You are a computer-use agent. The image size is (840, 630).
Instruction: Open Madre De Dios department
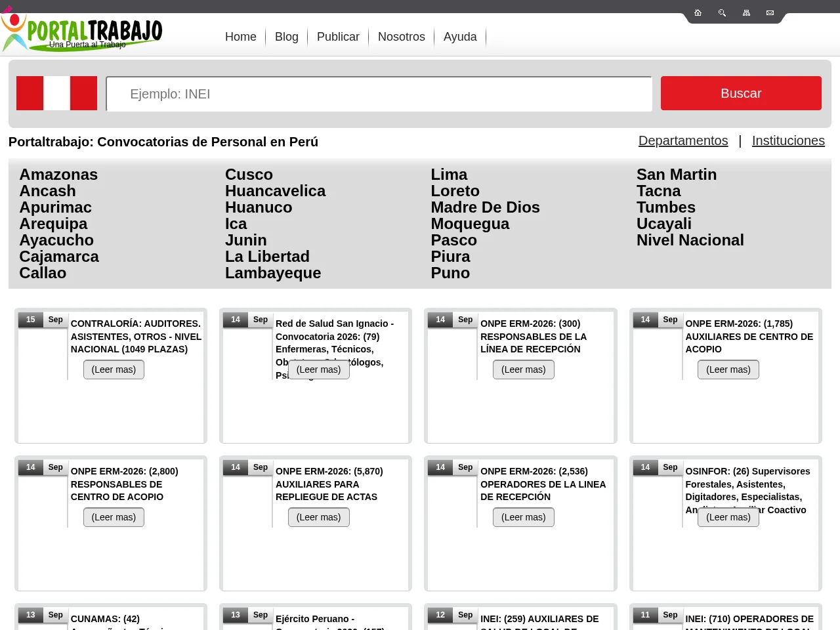[x=485, y=207]
